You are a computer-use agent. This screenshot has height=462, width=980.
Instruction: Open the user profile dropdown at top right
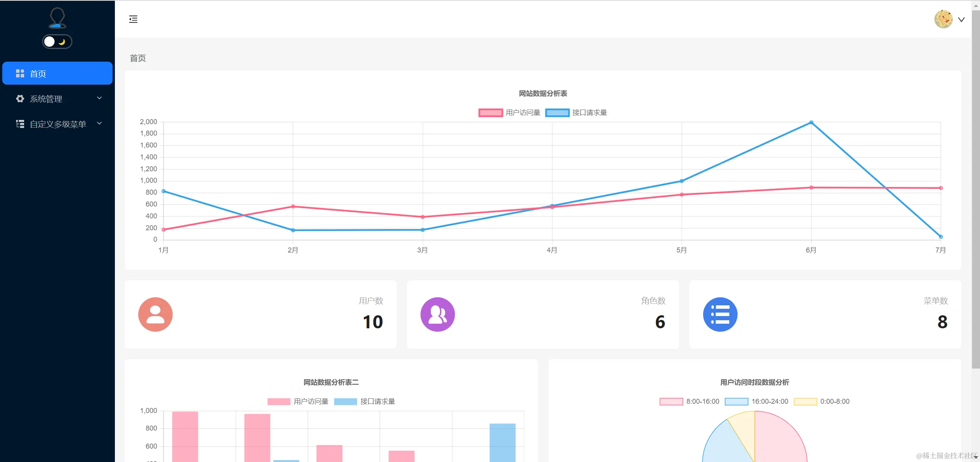[961, 19]
